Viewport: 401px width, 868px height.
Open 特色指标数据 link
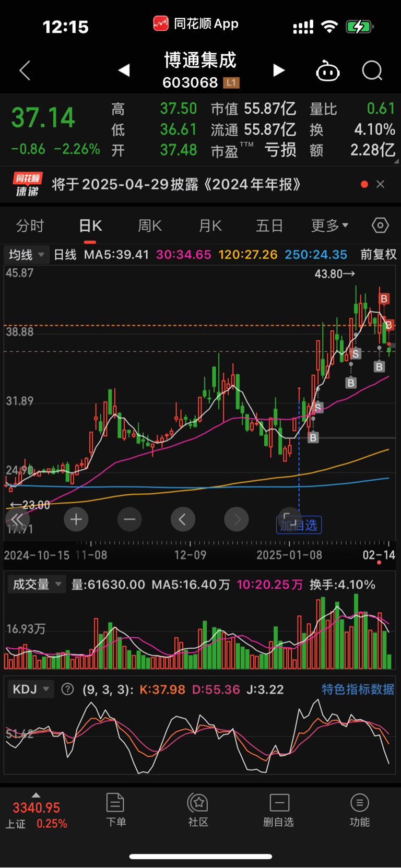coord(358,689)
